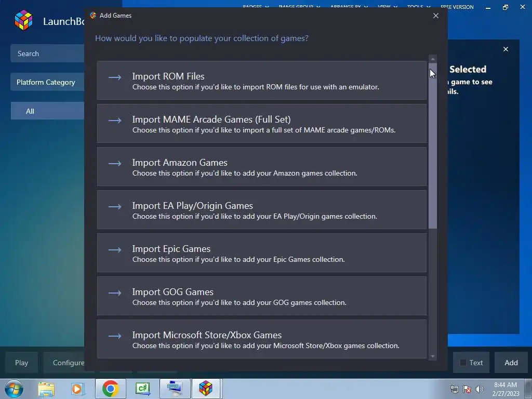Click the Add button in LaunchBox
The height and width of the screenshot is (399, 532).
(511, 363)
